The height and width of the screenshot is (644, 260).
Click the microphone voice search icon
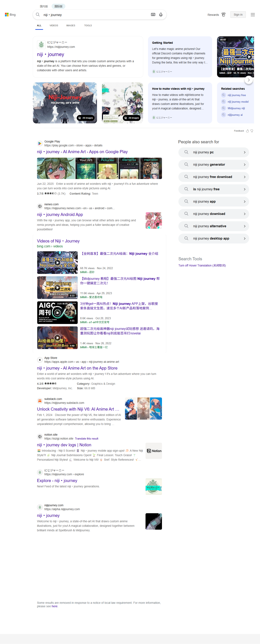click(x=161, y=15)
